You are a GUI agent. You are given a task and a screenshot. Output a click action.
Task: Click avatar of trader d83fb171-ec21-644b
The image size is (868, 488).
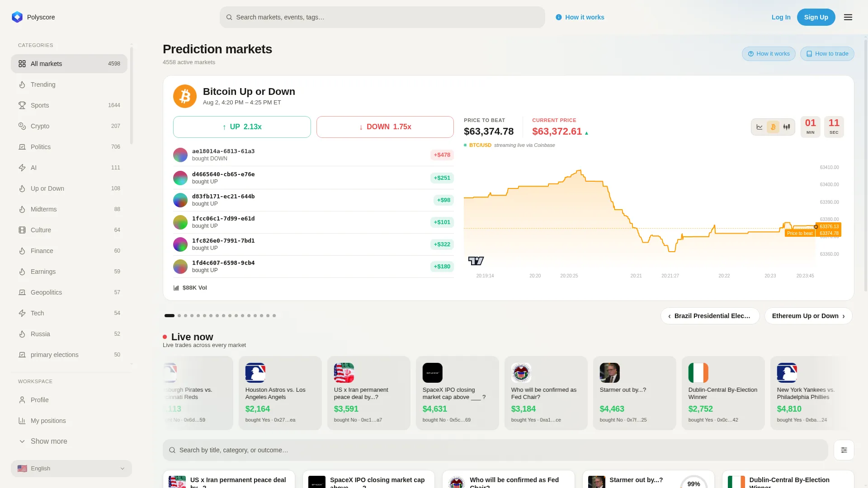(180, 200)
